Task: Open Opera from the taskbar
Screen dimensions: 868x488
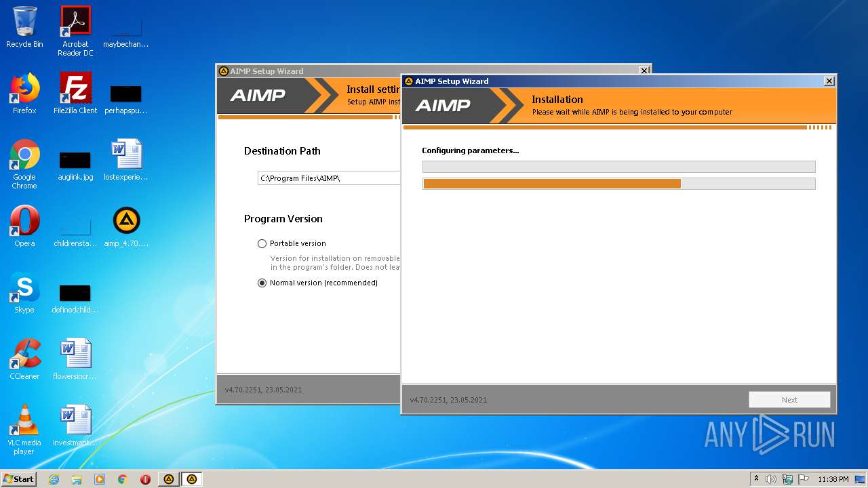Action: tap(146, 479)
